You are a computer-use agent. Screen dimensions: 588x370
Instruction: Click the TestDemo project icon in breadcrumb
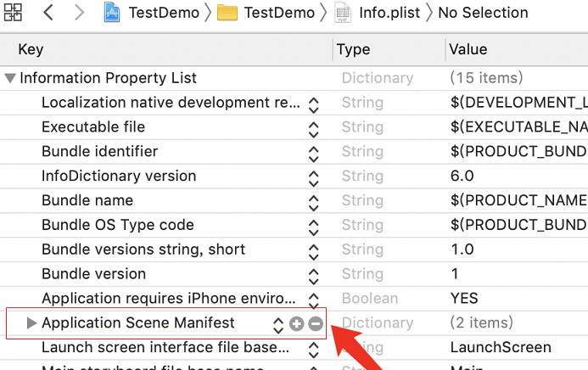coord(113,13)
